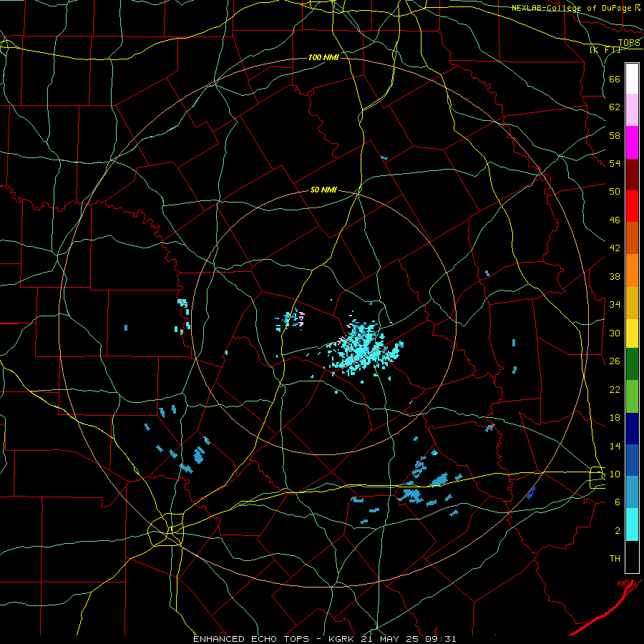This screenshot has height=644, width=644.
Task: Click the "K FT" legend units label
Action: [606, 49]
